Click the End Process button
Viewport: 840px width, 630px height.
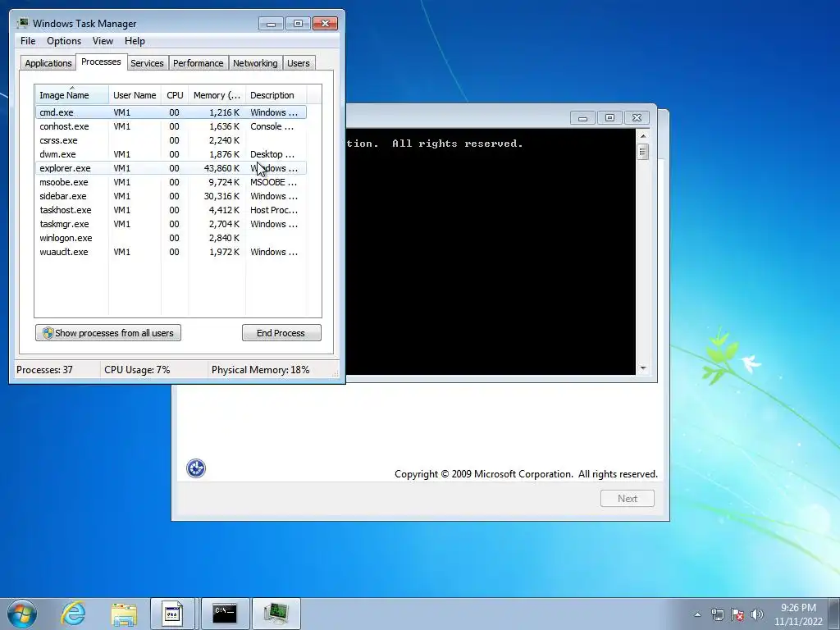tap(281, 333)
